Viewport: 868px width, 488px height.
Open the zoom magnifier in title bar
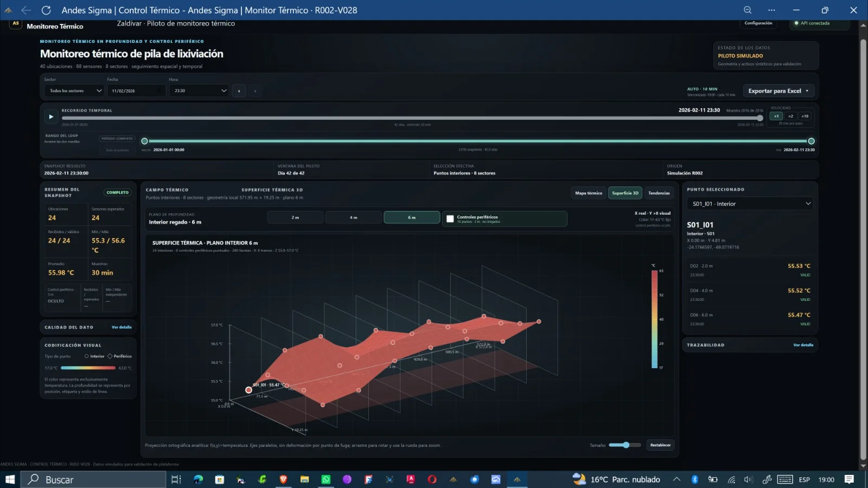click(748, 10)
